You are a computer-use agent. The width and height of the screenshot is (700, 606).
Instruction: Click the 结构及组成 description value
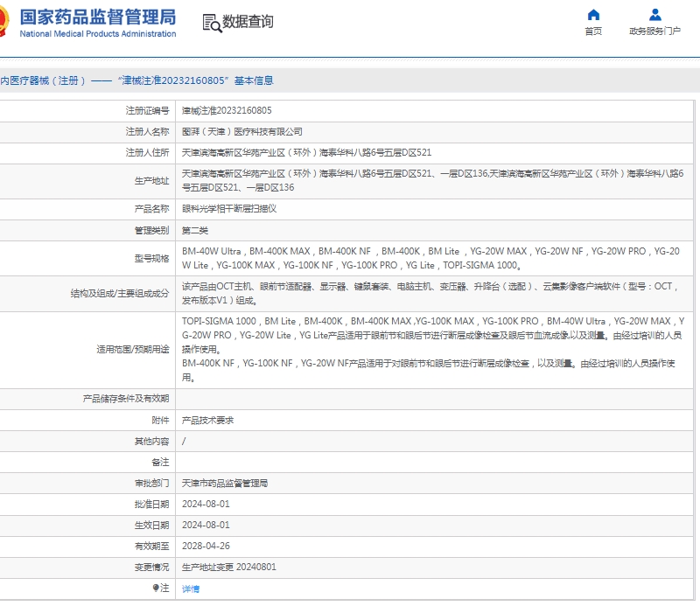pyautogui.click(x=430, y=293)
